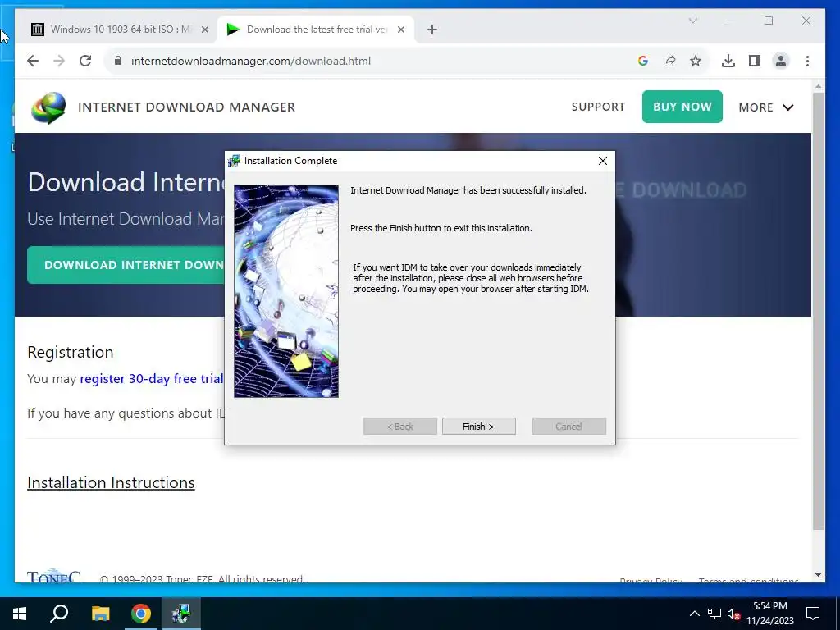
Task: Open File Explorer from taskbar
Action: [100, 614]
